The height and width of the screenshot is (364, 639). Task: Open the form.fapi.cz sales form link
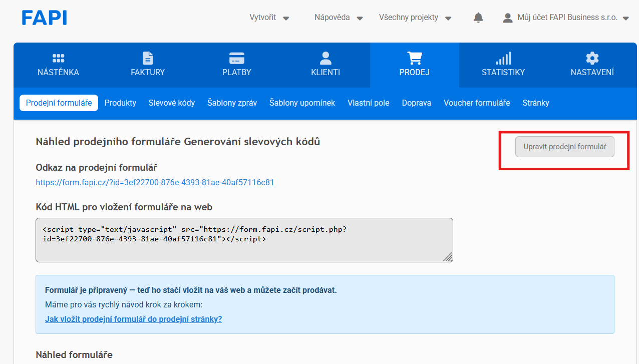pos(155,182)
